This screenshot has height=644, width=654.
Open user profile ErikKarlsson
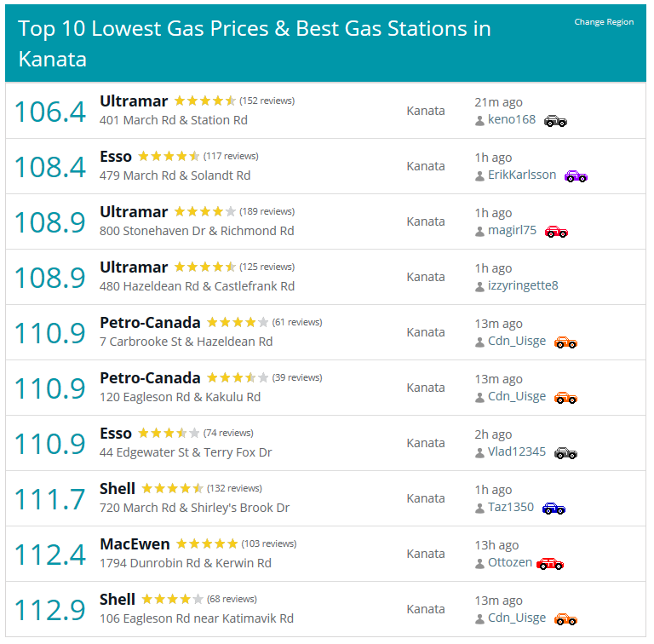(x=522, y=175)
